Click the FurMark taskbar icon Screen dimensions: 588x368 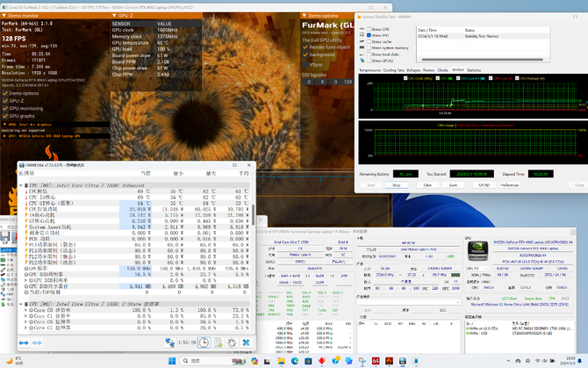pos(389,361)
